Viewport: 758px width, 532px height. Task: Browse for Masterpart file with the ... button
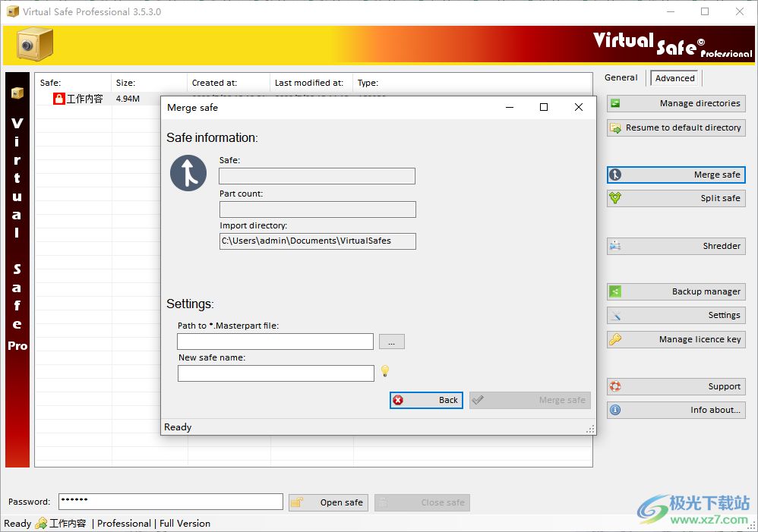point(392,342)
